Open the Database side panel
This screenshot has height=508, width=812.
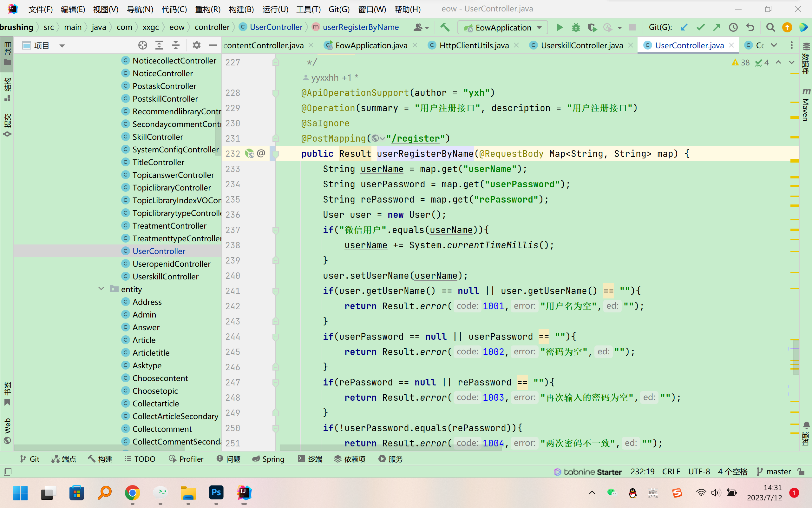806,58
